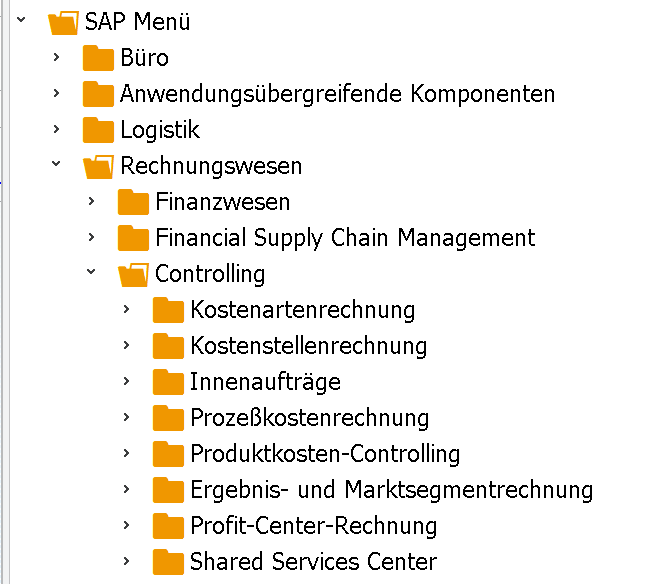Click the Logistik folder icon

98,130
